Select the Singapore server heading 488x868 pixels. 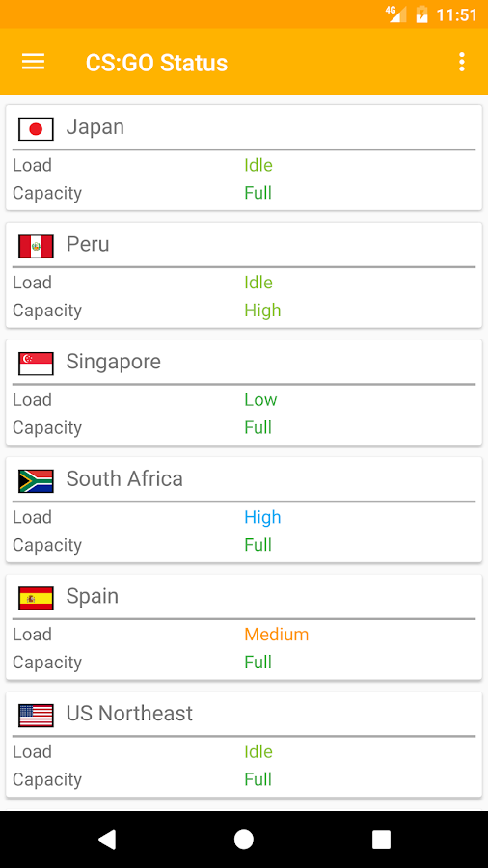click(114, 362)
